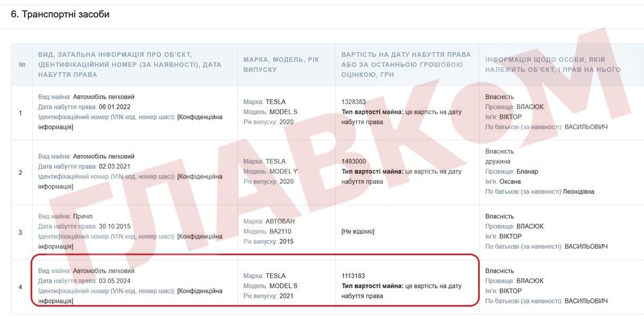Click the "№" column header
The image size is (644, 319).
coord(22,64)
